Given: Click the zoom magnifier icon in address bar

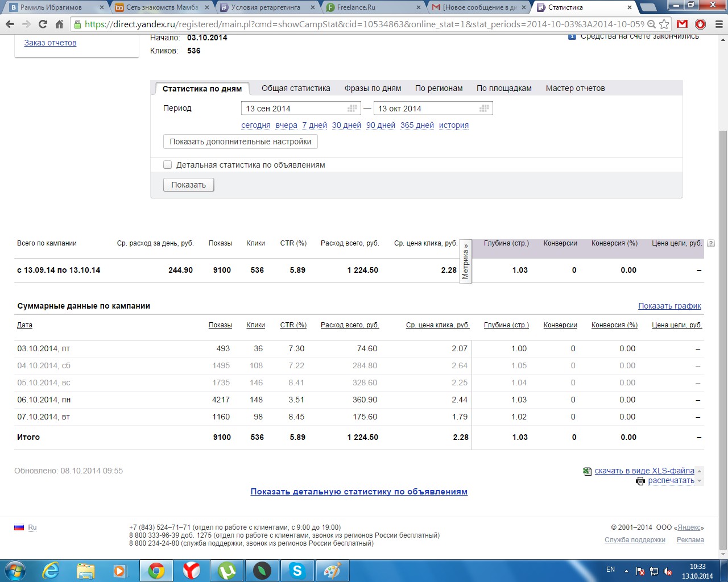Looking at the screenshot, I should click(651, 24).
